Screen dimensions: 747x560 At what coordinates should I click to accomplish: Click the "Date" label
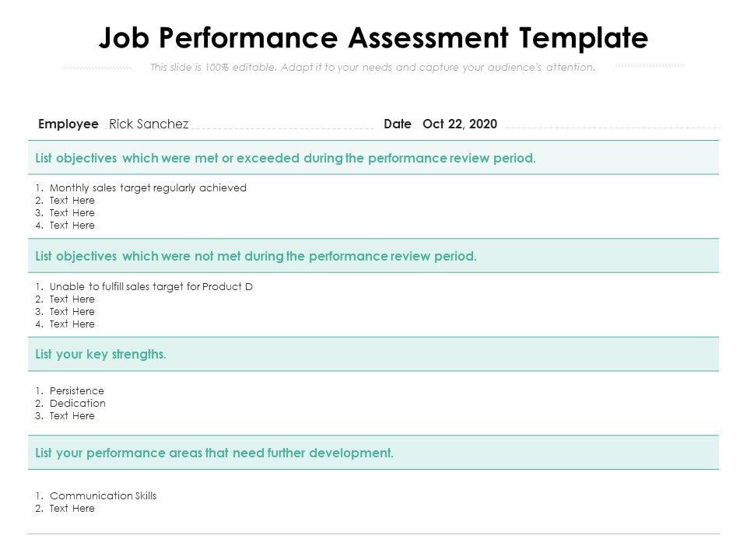point(398,124)
